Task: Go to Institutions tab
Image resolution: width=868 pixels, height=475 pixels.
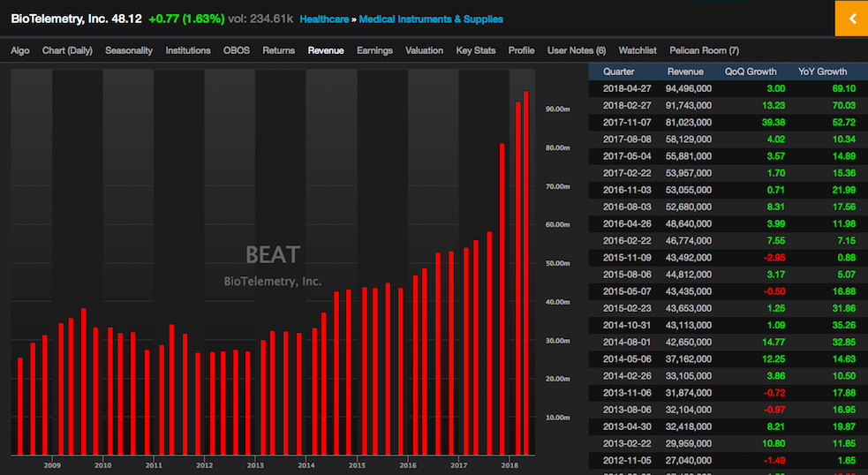Action: coord(188,50)
